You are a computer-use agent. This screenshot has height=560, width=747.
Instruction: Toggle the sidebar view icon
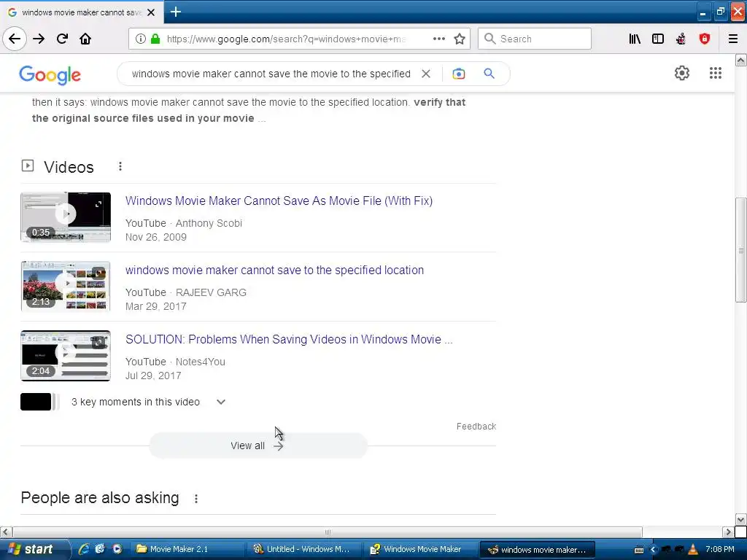658,39
